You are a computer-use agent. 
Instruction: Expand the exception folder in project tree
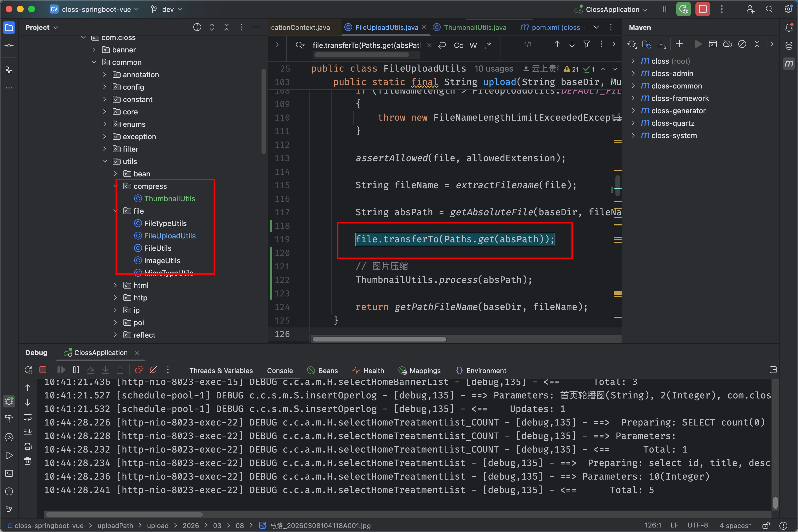[105, 136]
